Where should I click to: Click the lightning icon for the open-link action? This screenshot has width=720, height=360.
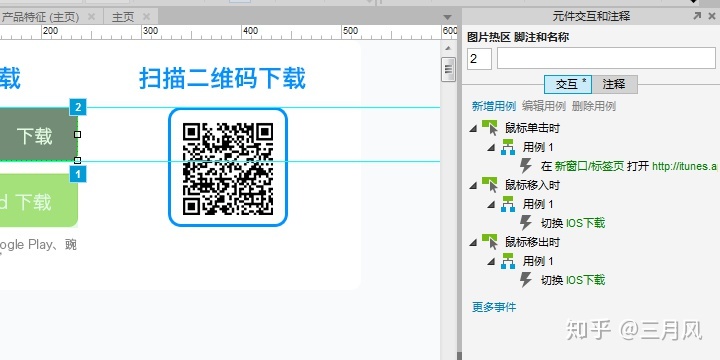coord(526,166)
